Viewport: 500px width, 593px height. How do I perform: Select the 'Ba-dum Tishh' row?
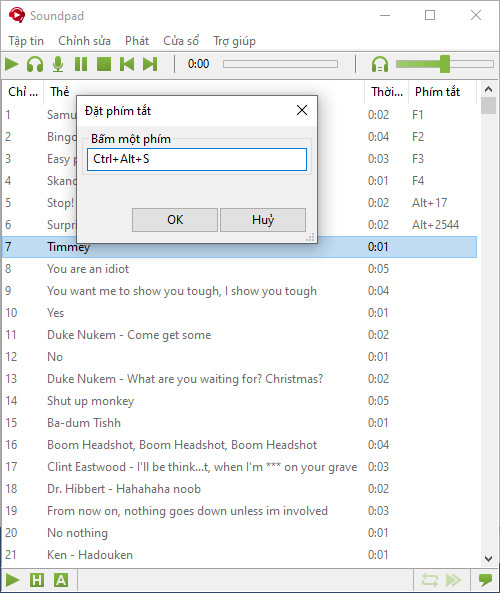click(239, 423)
